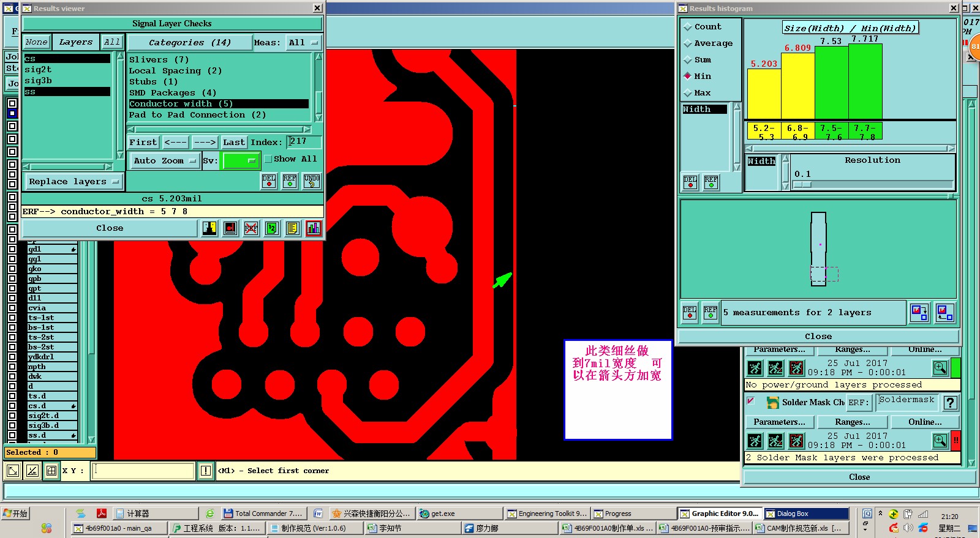This screenshot has width=980, height=538.
Task: Click the up arrow beside Width resolution label
Action: 785,159
